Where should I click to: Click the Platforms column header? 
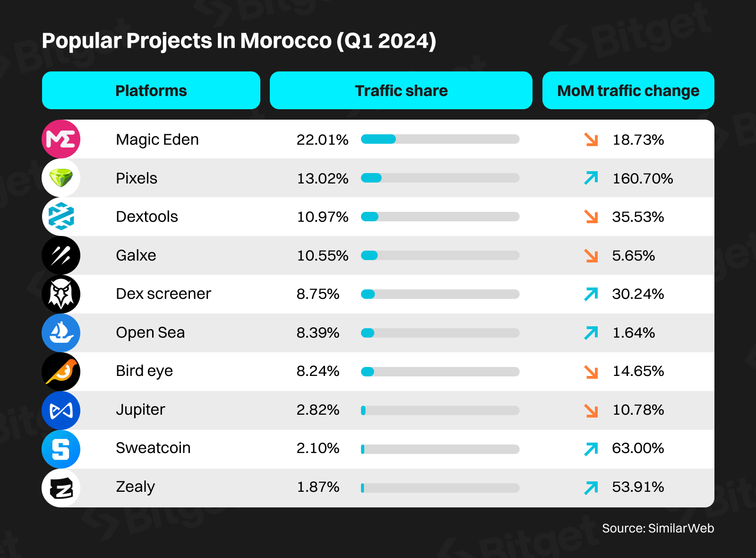click(151, 90)
